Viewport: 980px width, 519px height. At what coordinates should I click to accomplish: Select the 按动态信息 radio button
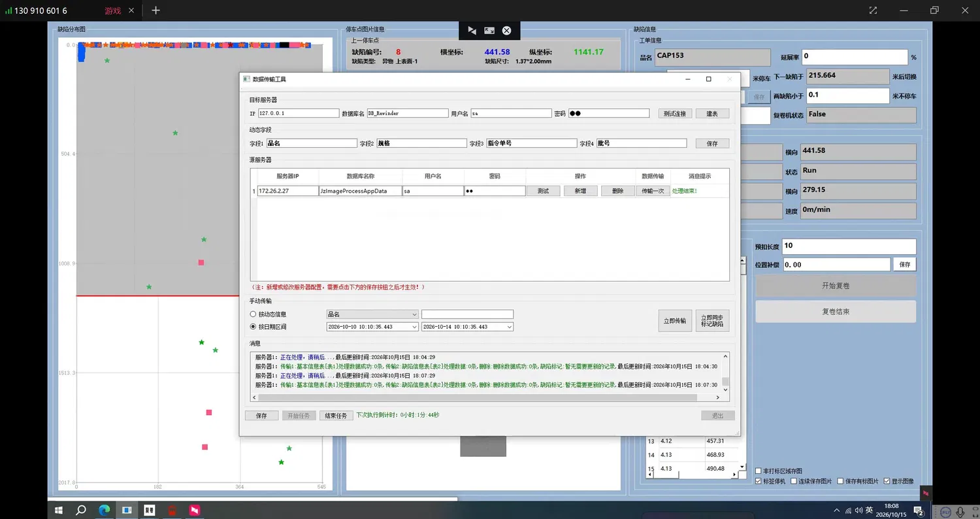point(253,314)
